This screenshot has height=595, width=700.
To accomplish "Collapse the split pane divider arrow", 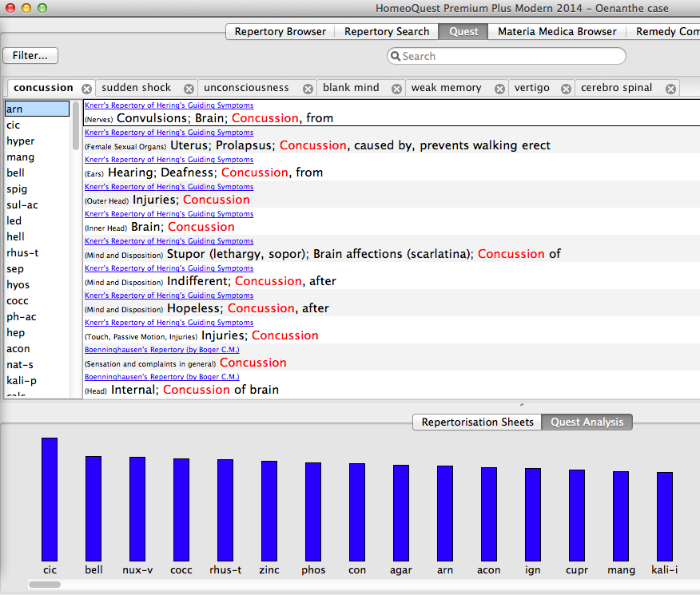I will tap(522, 406).
